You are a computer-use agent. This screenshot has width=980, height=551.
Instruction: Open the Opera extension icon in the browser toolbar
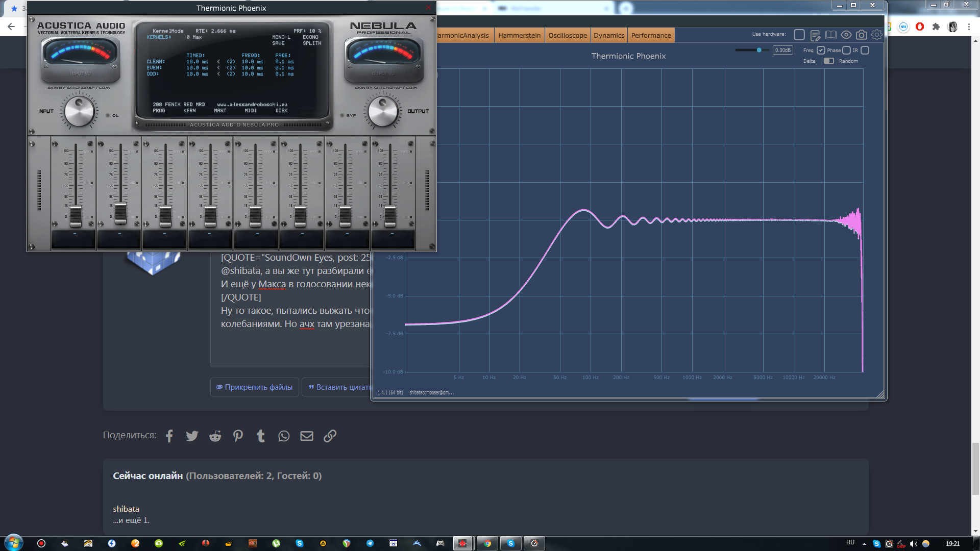[x=920, y=27]
